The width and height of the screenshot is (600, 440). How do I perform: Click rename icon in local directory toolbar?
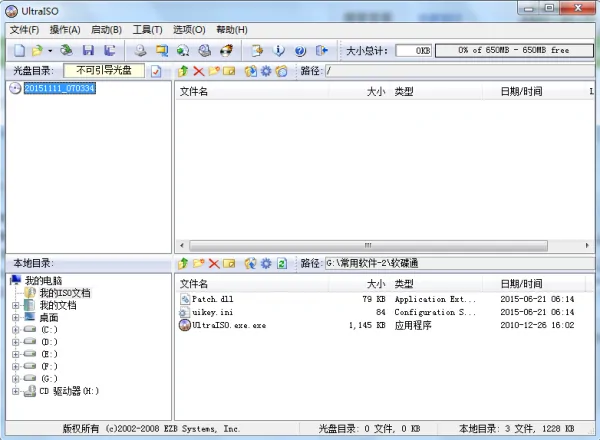coord(229,263)
